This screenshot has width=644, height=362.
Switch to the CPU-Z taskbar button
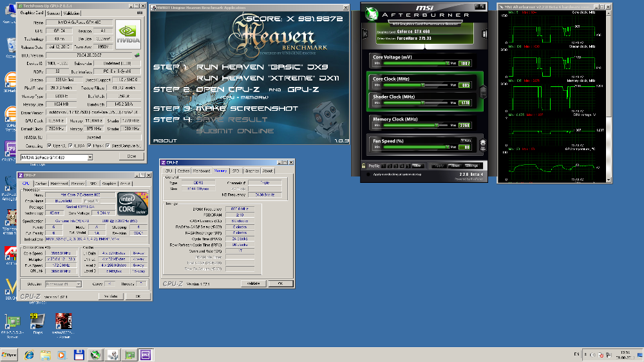146,355
